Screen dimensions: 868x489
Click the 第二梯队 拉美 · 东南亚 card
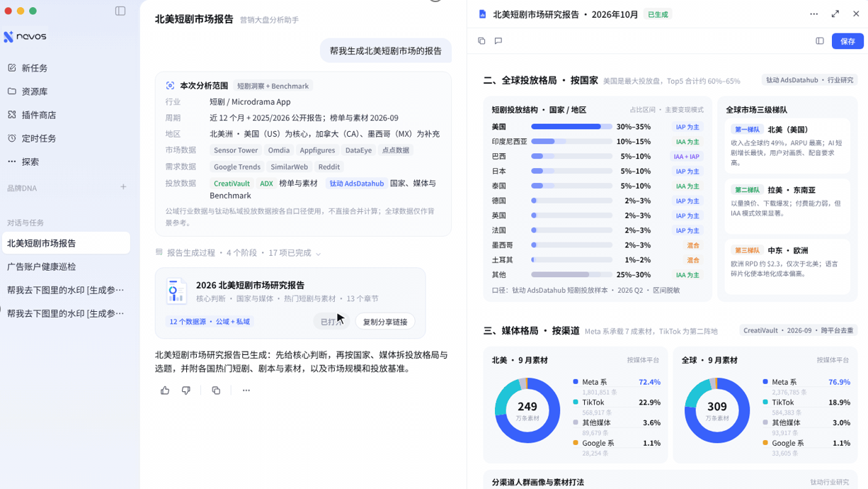[x=787, y=206]
